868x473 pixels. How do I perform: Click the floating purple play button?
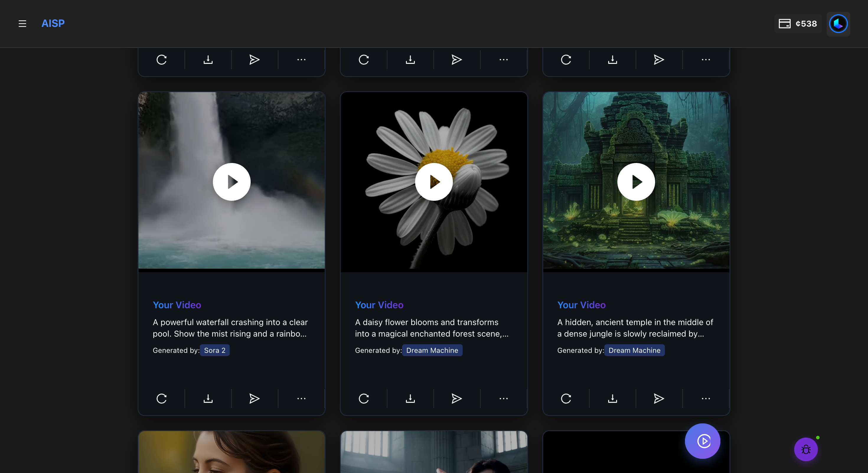703,441
